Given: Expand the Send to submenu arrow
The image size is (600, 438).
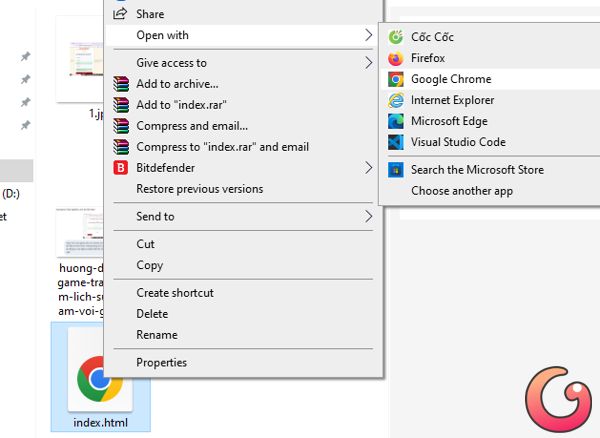Looking at the screenshot, I should [368, 216].
